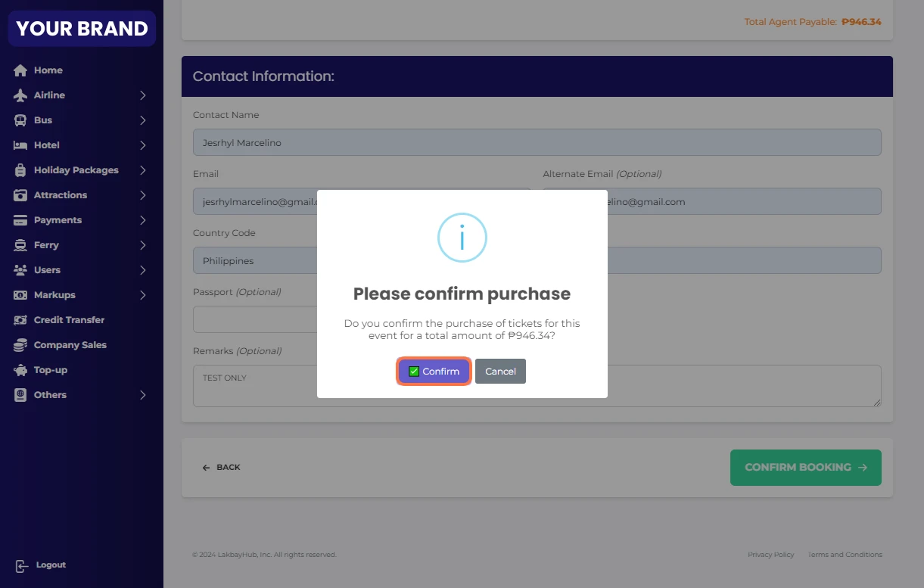Click the Credit Transfer money icon
The image size is (924, 588).
pos(20,320)
